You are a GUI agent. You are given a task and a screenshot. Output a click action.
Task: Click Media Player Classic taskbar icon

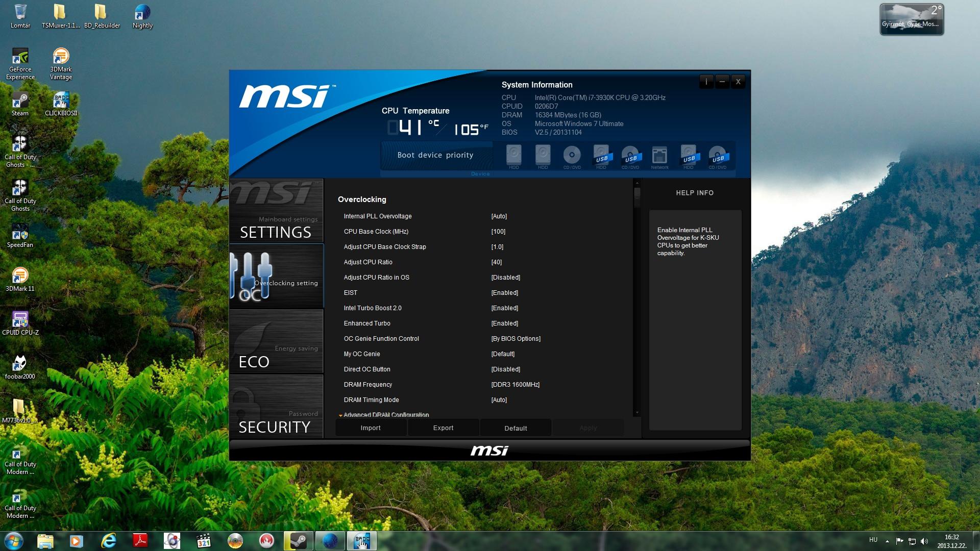tap(203, 540)
